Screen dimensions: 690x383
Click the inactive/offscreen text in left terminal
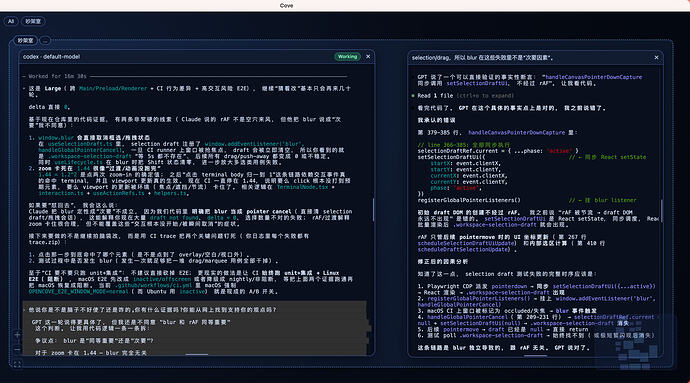click(x=162, y=279)
